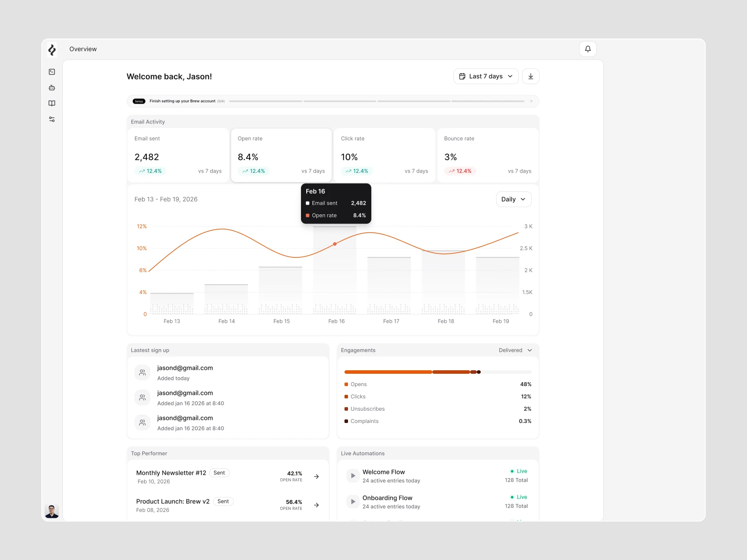Open Product Launch: Brew v2 details arrow
This screenshot has width=747, height=560.
pyautogui.click(x=316, y=505)
